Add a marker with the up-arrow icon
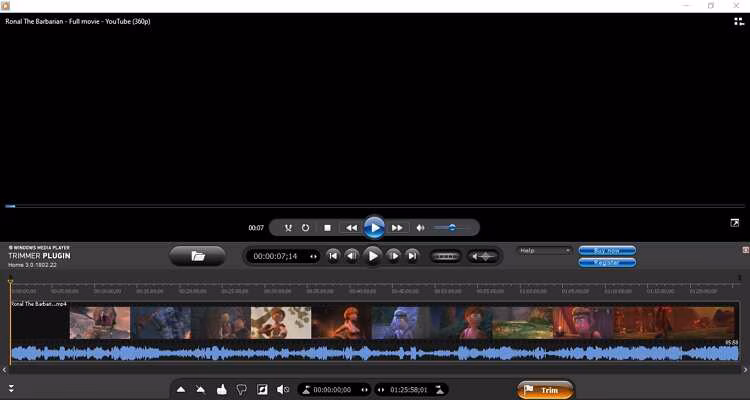Screen dimensions: 750x400 181,389
